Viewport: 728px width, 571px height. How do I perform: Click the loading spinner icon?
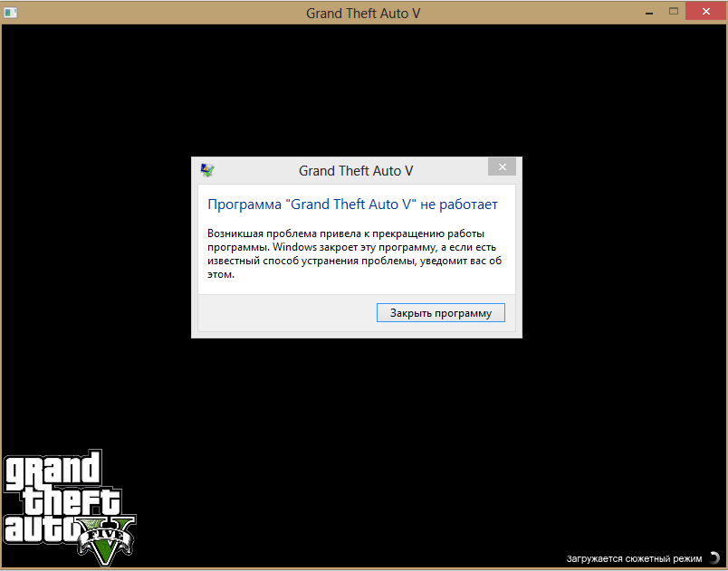click(714, 558)
